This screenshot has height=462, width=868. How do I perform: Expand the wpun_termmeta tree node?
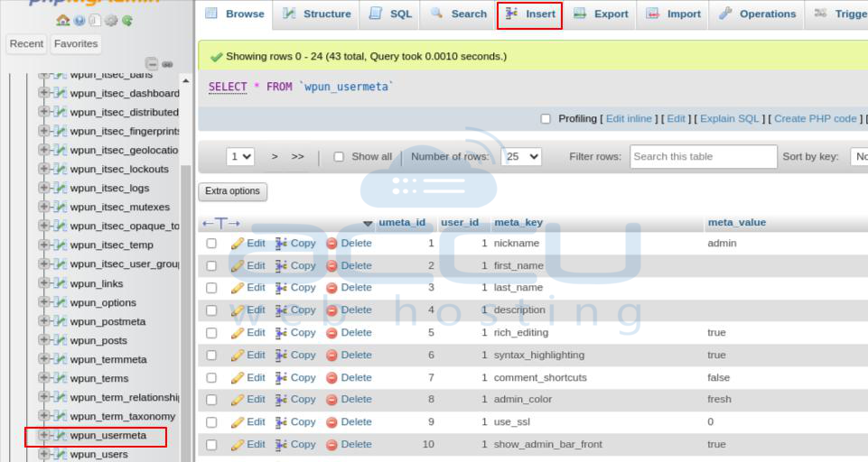point(43,358)
